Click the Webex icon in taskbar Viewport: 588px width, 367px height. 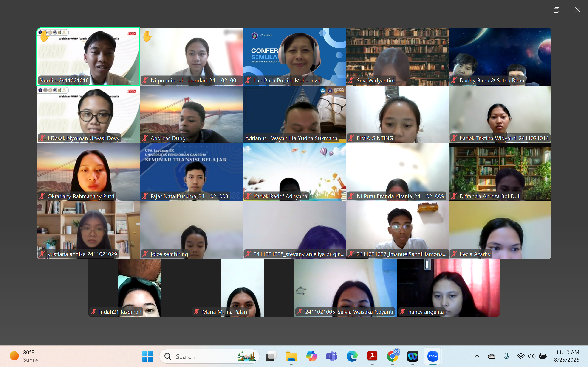(x=413, y=356)
